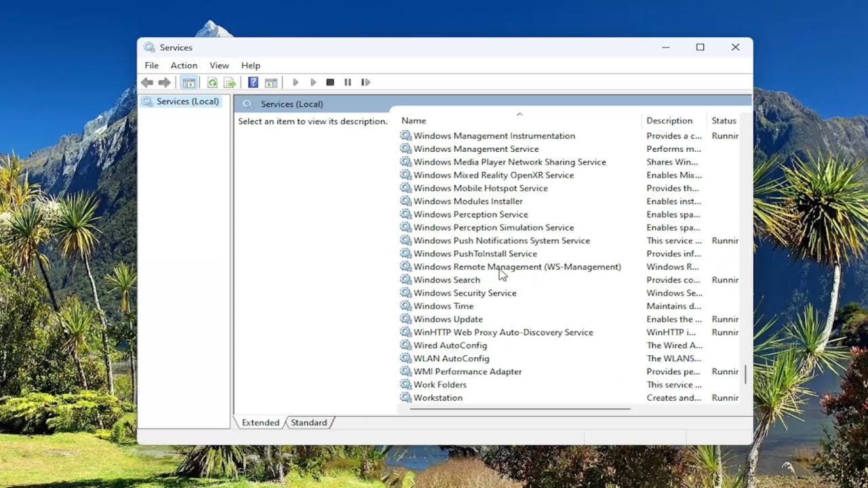Click gear icon beside Workstation
868x488 pixels.
406,398
